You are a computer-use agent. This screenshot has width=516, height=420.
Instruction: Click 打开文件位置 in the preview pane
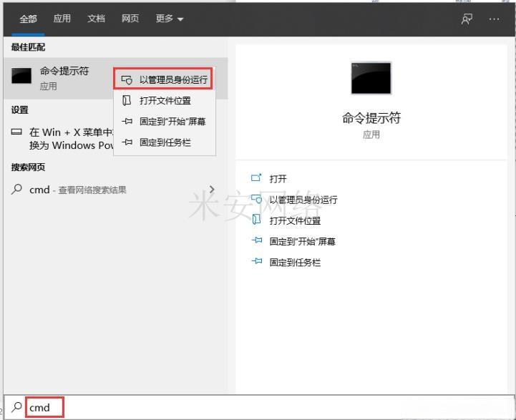[x=295, y=220]
